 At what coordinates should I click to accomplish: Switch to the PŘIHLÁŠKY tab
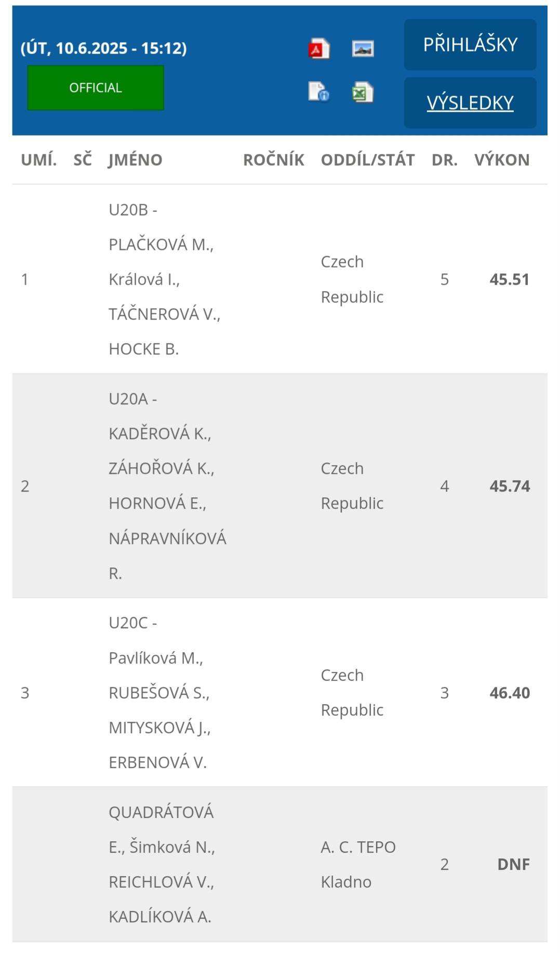click(470, 45)
